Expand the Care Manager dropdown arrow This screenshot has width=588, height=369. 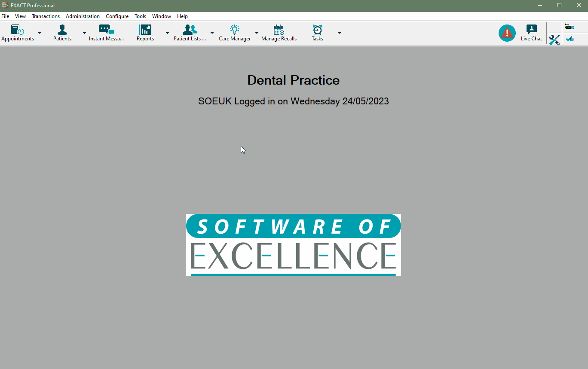coord(257,33)
